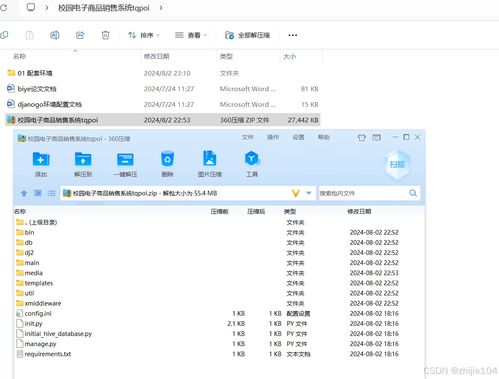Sort archive by 压缩后 column header
This screenshot has width=499, height=379.
point(256,211)
